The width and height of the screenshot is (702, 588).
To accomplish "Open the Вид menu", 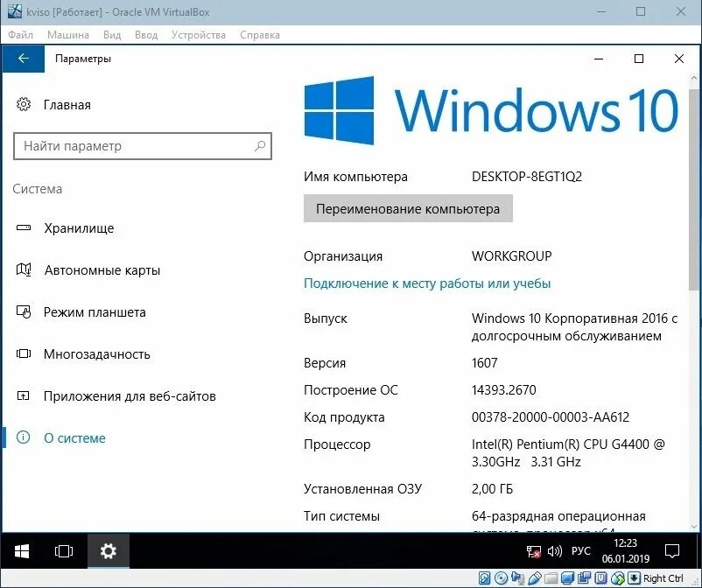I will pos(112,35).
